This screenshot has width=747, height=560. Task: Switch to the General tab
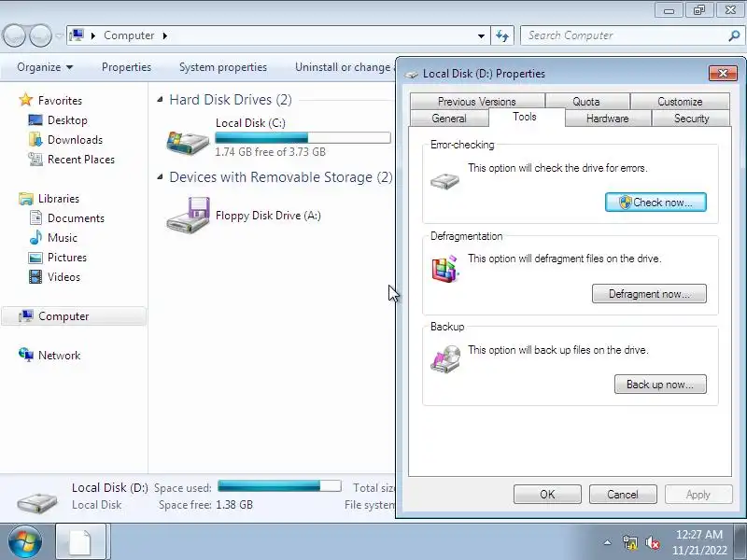[x=449, y=119]
